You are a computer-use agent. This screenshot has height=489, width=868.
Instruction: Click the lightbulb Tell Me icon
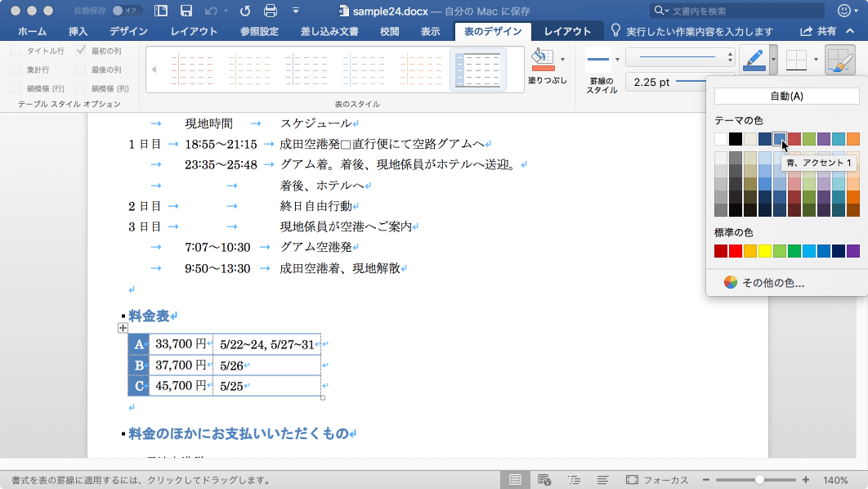(x=615, y=30)
